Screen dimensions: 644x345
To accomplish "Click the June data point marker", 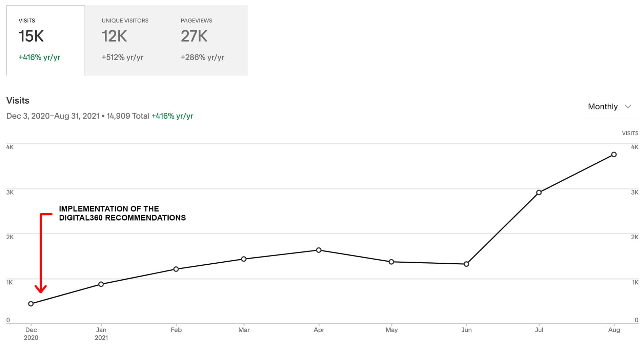I will point(466,264).
